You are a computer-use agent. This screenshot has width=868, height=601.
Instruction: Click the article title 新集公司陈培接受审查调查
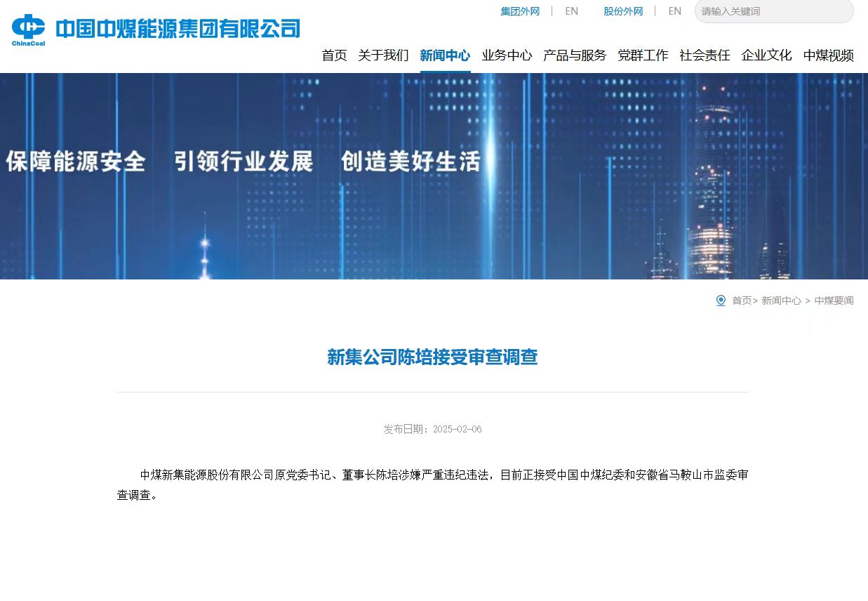(x=432, y=357)
